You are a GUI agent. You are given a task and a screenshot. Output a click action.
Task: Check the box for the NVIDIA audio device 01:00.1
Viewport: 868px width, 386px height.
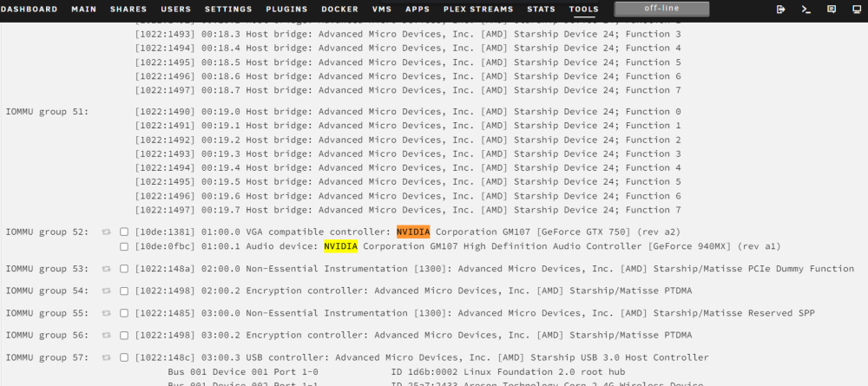[x=124, y=246]
